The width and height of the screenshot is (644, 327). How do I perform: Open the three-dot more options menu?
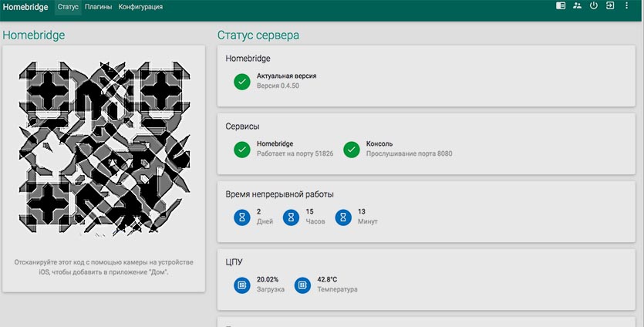point(627,6)
